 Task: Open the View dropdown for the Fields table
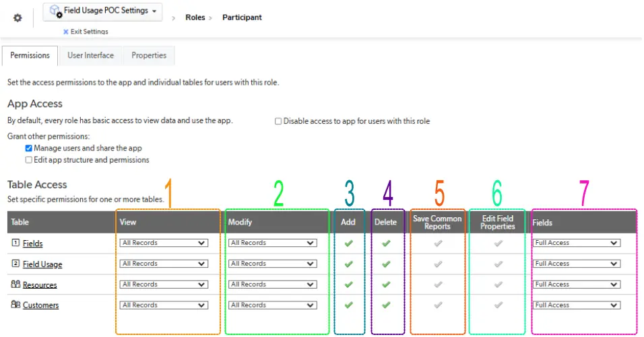[x=164, y=243]
